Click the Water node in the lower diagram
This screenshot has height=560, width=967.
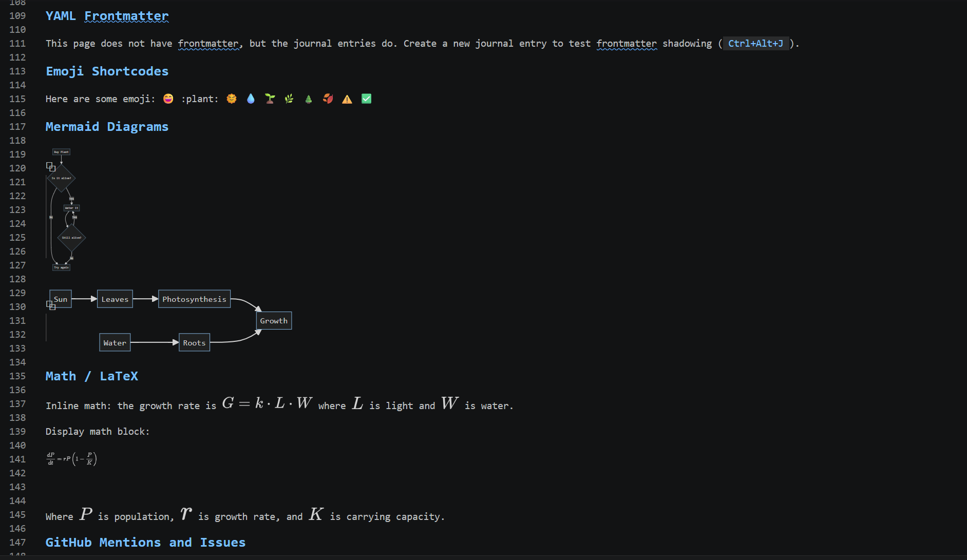click(115, 342)
